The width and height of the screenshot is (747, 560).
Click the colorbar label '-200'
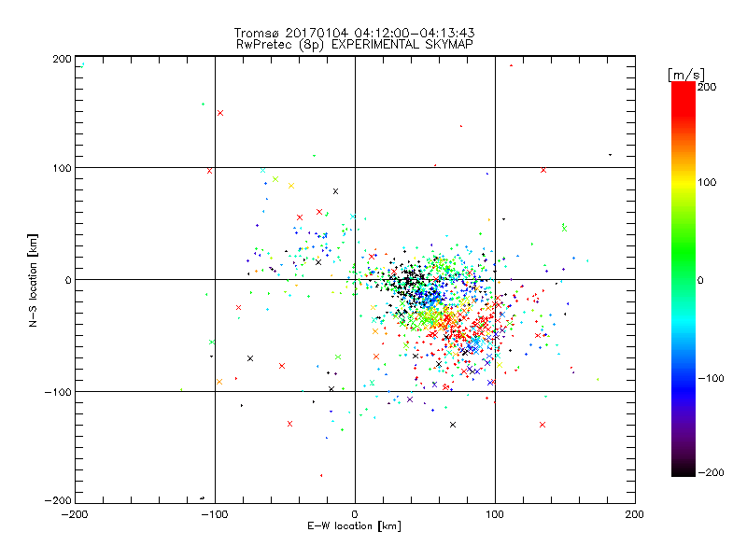(x=711, y=472)
